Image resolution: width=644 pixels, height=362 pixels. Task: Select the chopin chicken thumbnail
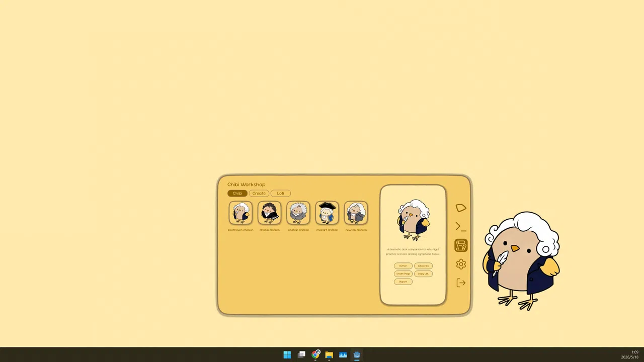(x=269, y=213)
